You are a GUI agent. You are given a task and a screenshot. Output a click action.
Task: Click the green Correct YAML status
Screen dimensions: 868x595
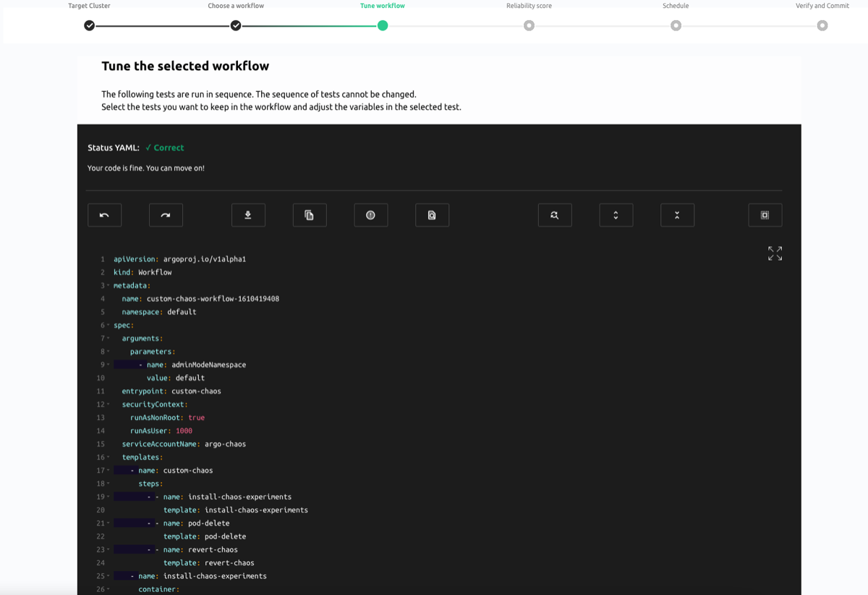click(x=165, y=148)
